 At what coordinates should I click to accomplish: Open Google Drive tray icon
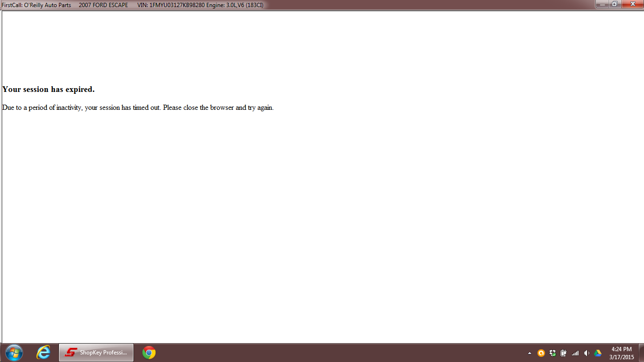pyautogui.click(x=597, y=353)
